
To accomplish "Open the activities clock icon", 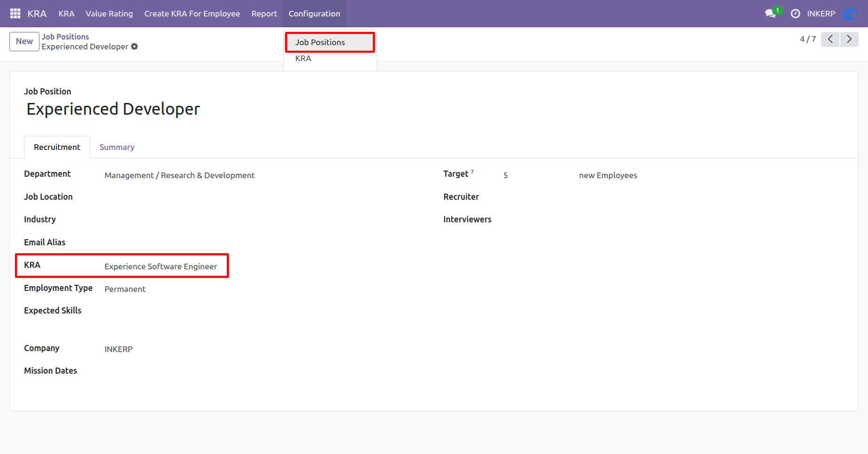I will [795, 14].
